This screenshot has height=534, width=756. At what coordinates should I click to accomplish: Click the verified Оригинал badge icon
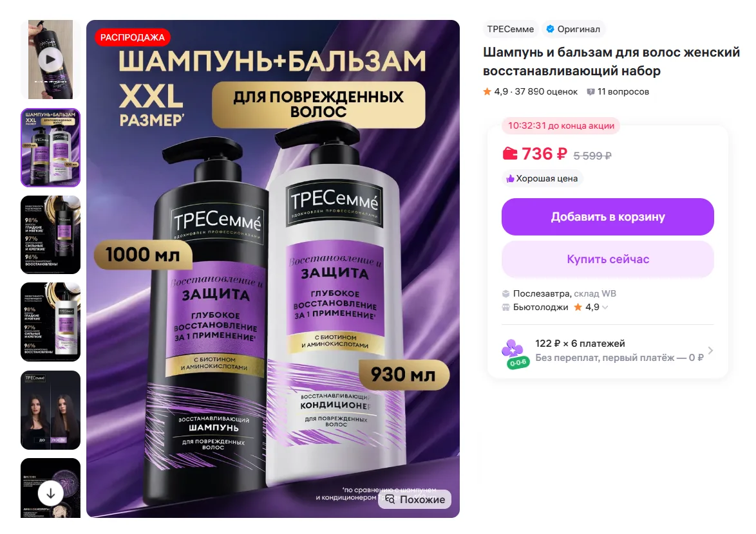coord(550,30)
